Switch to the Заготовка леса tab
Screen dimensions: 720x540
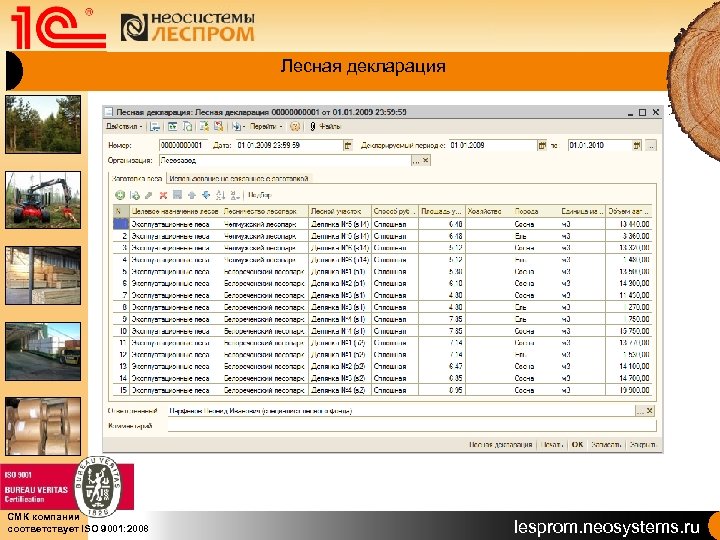[137, 179]
